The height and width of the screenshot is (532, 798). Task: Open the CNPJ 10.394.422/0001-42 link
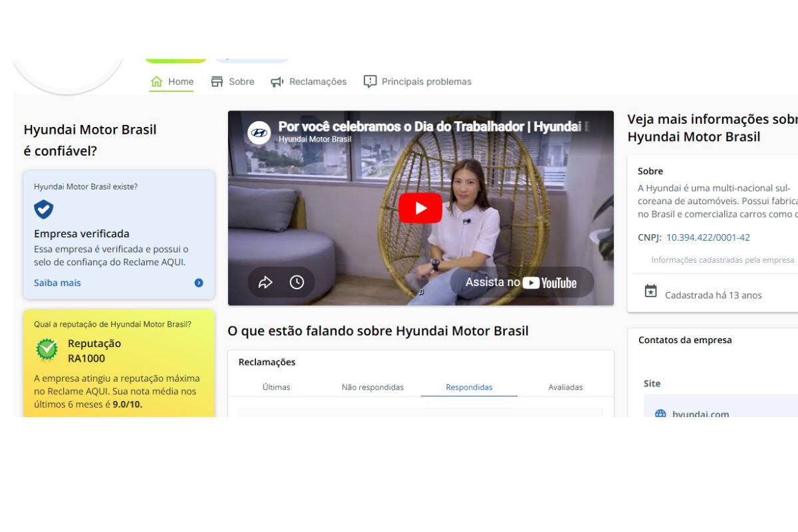[708, 237]
